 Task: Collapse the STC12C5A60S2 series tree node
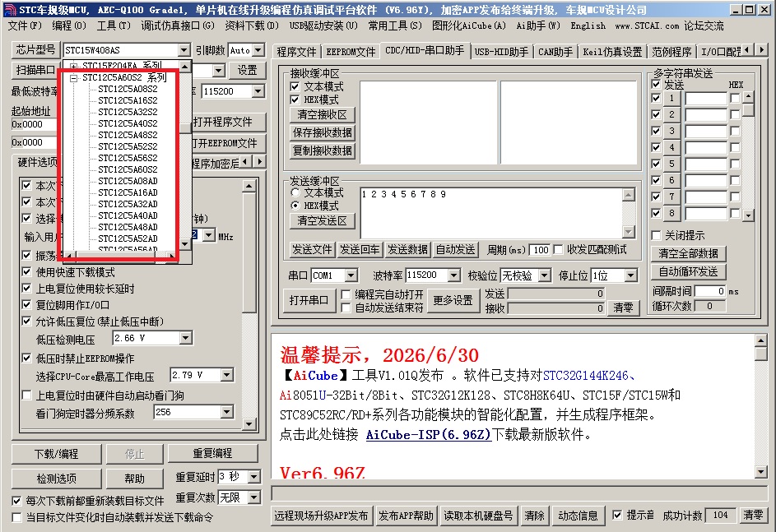click(74, 78)
